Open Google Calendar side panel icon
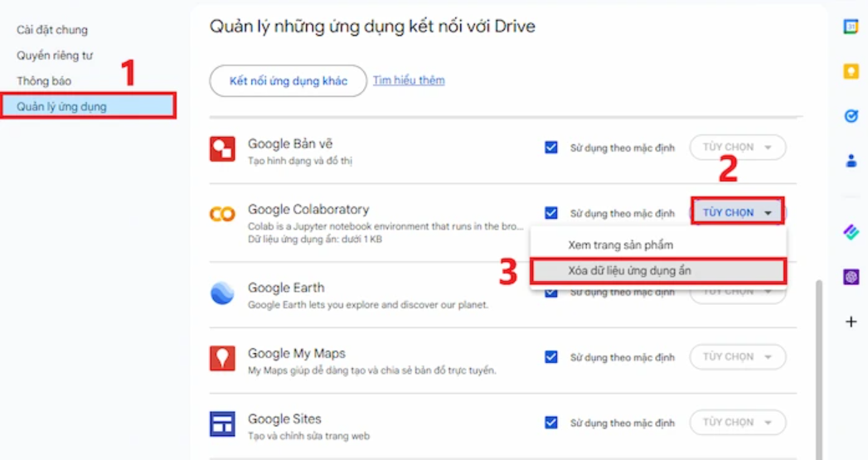The height and width of the screenshot is (460, 868). click(851, 26)
